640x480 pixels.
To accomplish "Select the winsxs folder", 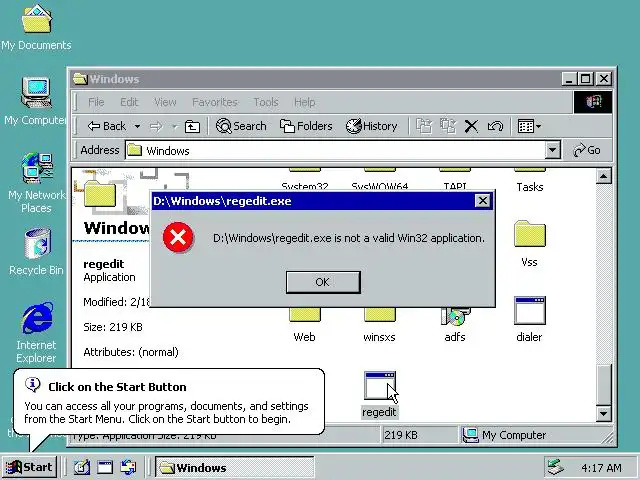I will tap(380, 325).
